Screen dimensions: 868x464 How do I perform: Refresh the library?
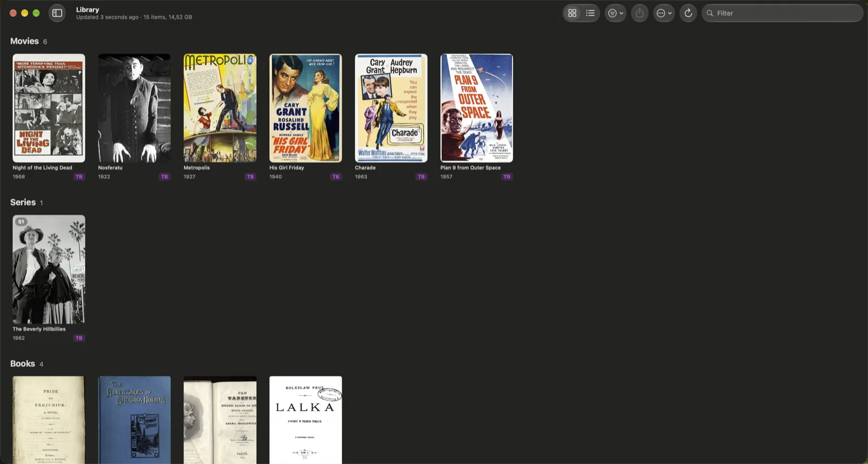pos(688,13)
